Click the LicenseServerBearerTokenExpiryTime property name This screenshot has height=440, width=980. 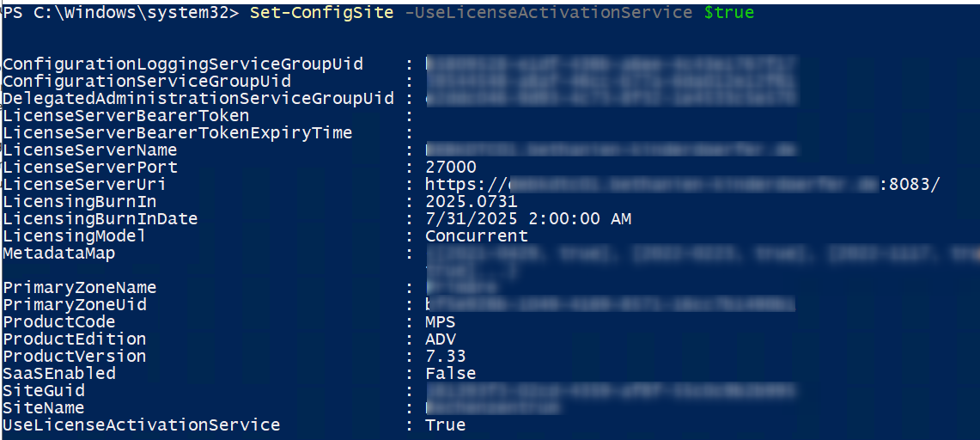coord(178,133)
